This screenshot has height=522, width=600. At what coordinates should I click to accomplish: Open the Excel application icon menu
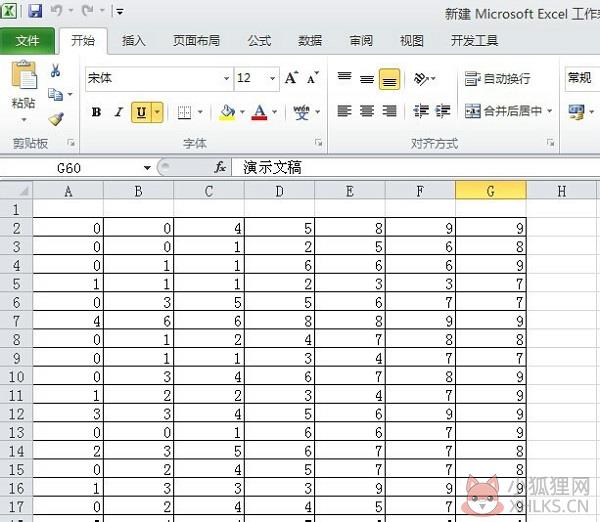point(8,11)
